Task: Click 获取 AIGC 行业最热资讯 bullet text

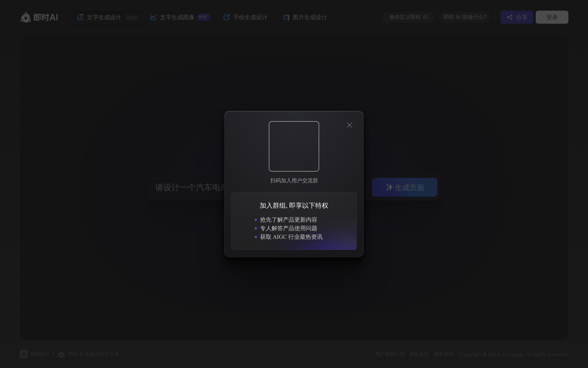Action: coord(291,237)
